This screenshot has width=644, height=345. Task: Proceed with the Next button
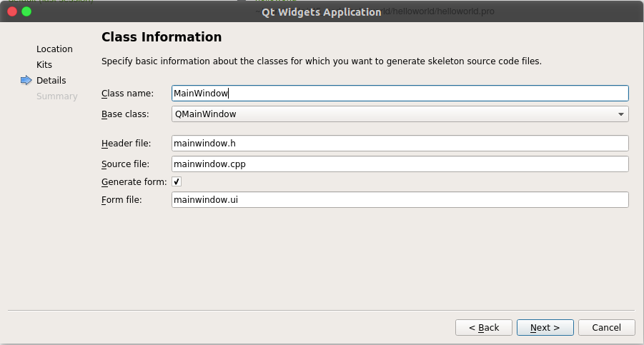pos(545,327)
